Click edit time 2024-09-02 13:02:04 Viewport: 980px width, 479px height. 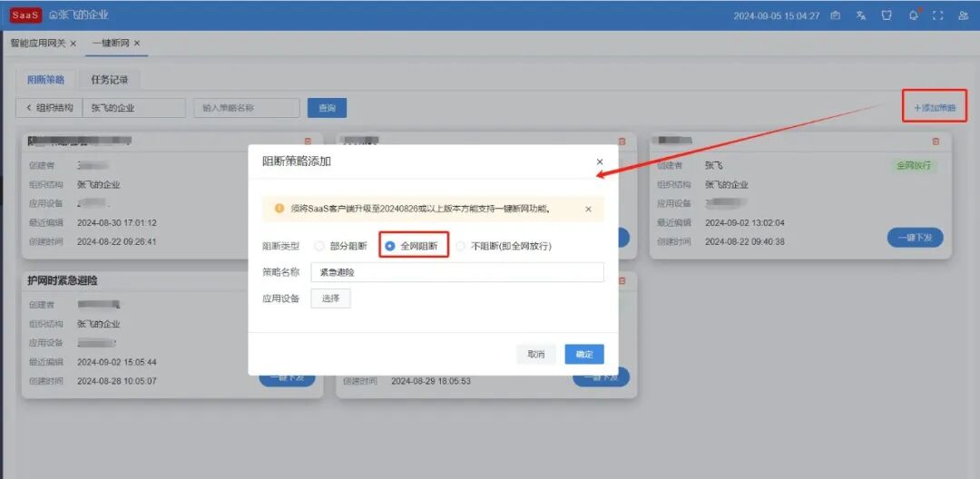coord(745,223)
